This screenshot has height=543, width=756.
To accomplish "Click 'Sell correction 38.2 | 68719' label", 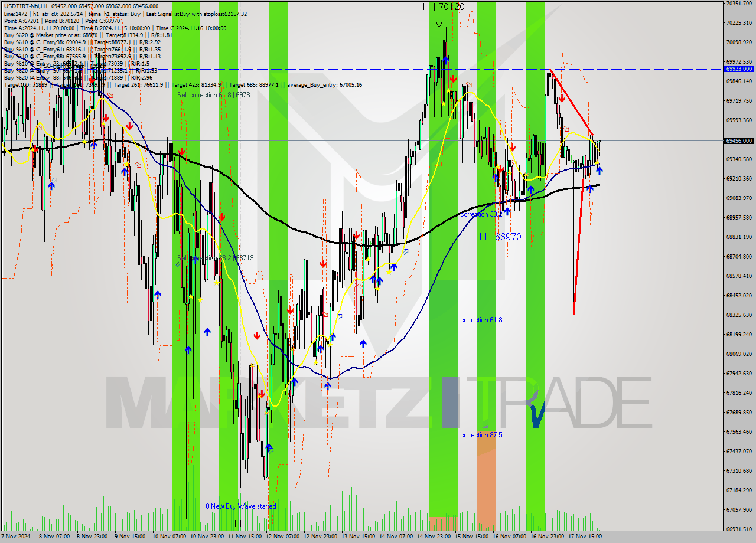I will tap(216, 258).
